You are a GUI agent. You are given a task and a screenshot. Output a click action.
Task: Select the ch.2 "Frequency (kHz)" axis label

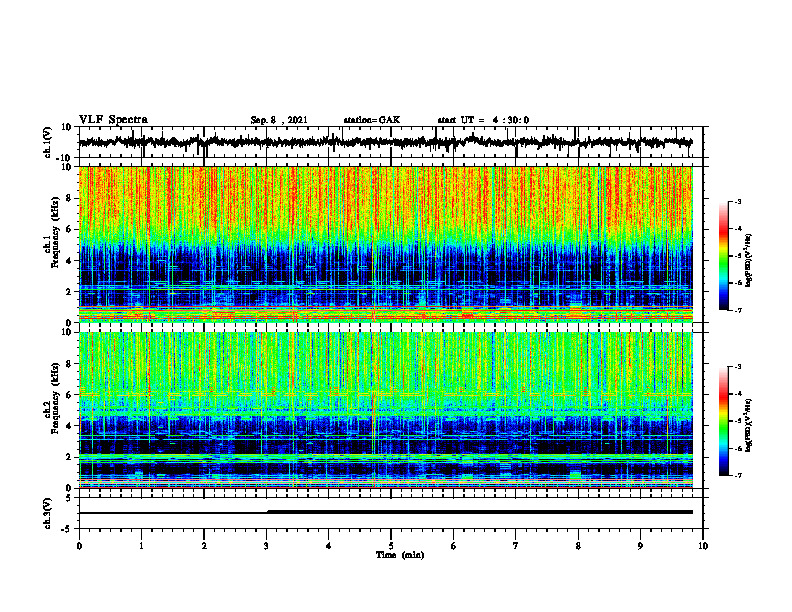point(56,398)
